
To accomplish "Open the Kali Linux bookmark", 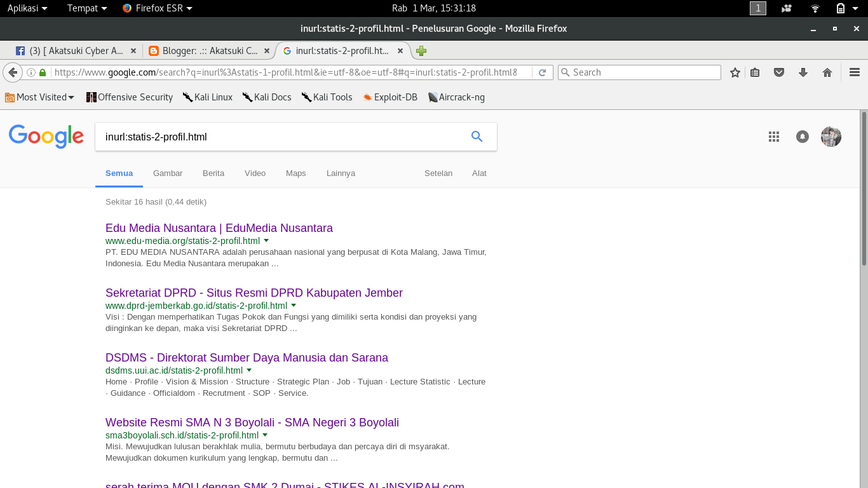I will [208, 97].
